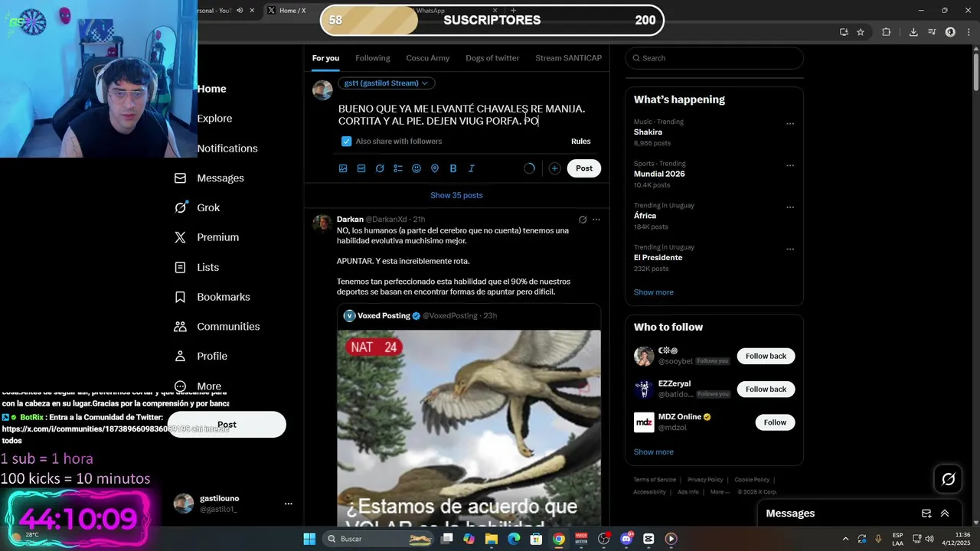Open Chrome profile avatar

coord(950,32)
